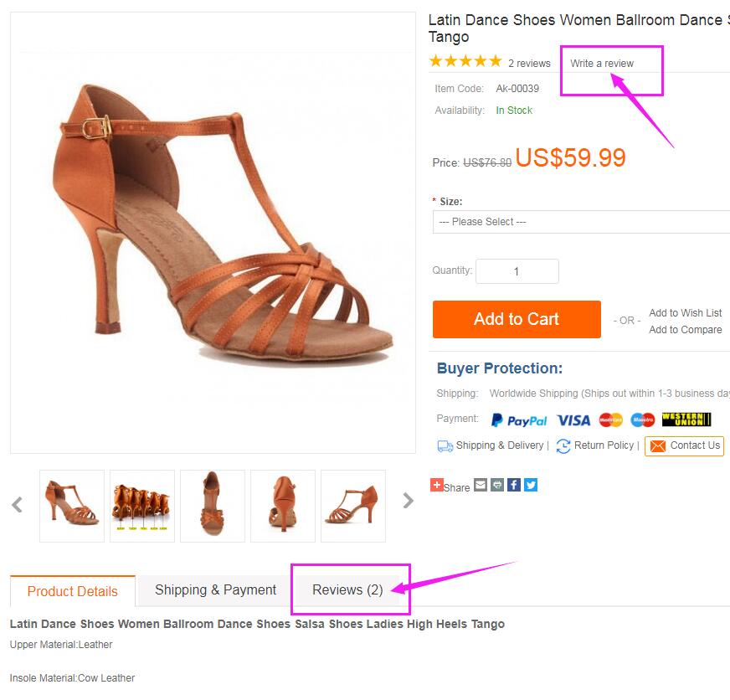Click Add to Wish List link
Screen dimensions: 730x700
point(686,313)
